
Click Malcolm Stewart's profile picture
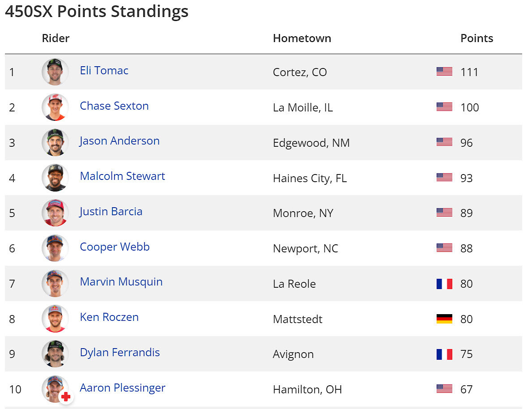tap(55, 178)
